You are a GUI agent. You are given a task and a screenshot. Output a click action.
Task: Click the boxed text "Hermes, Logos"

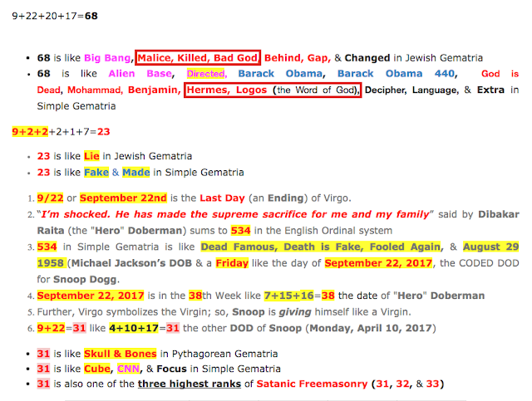coord(227,90)
